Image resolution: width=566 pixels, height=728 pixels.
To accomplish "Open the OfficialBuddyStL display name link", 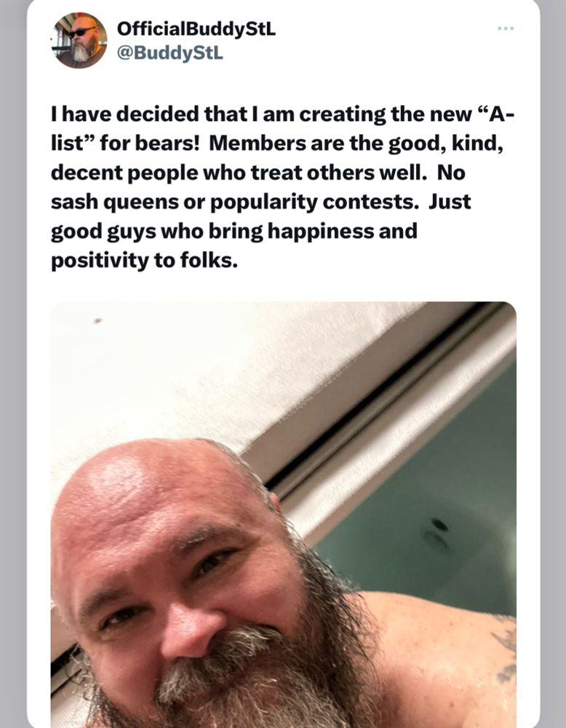I will point(196,29).
